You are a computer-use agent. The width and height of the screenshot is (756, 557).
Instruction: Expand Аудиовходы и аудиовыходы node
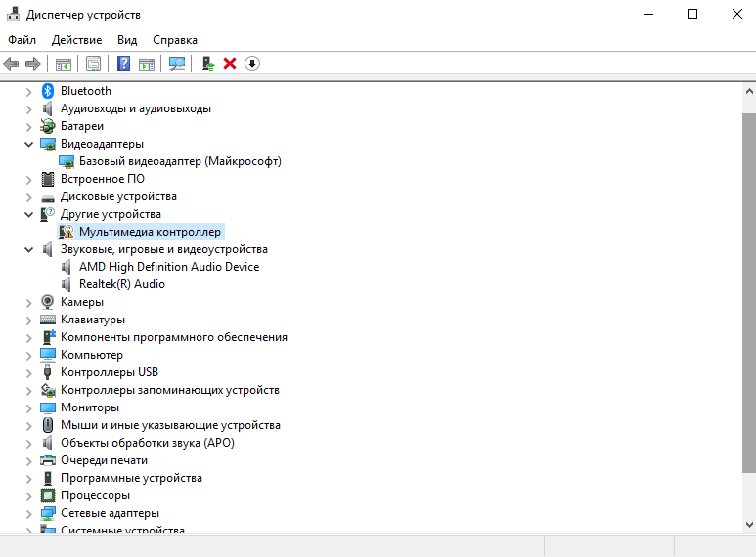pos(29,108)
